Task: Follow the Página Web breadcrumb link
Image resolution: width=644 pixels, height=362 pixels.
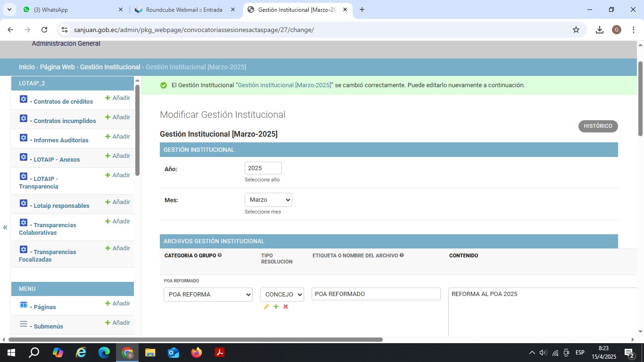Action: [x=57, y=67]
